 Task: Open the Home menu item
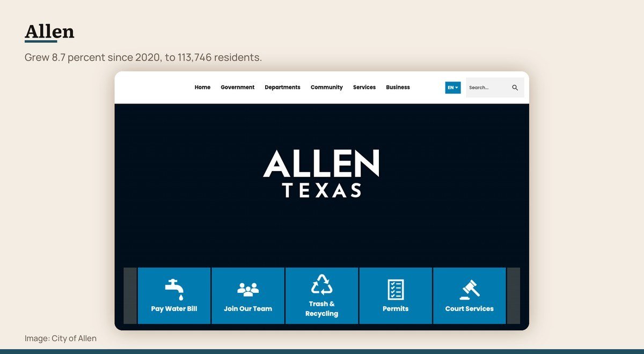202,87
